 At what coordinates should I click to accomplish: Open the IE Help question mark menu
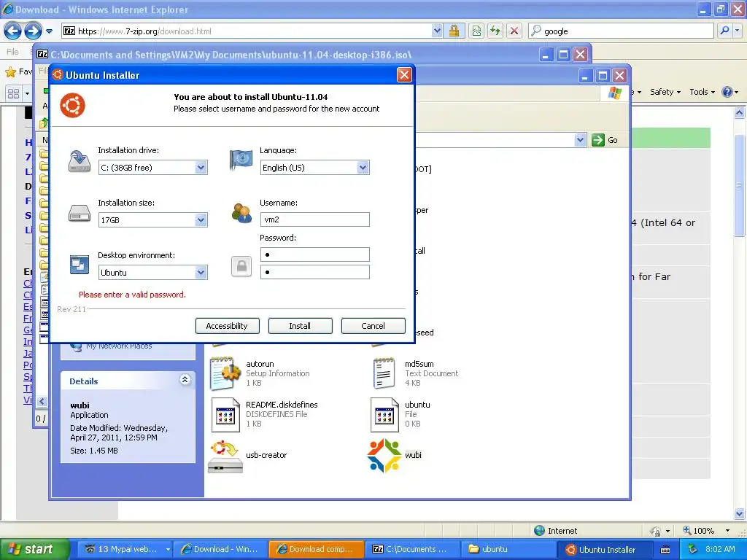tap(729, 92)
